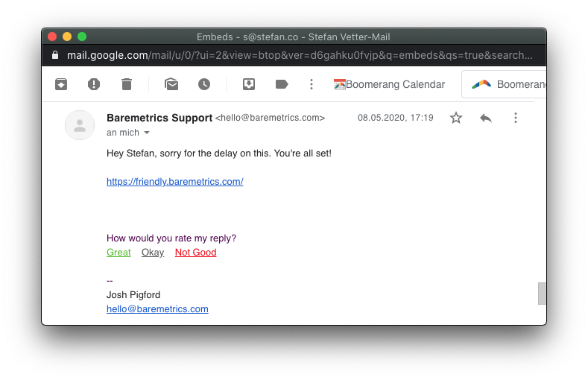588x380 pixels.
Task: Click hello@baremetrics.com signature email link
Action: pos(157,309)
